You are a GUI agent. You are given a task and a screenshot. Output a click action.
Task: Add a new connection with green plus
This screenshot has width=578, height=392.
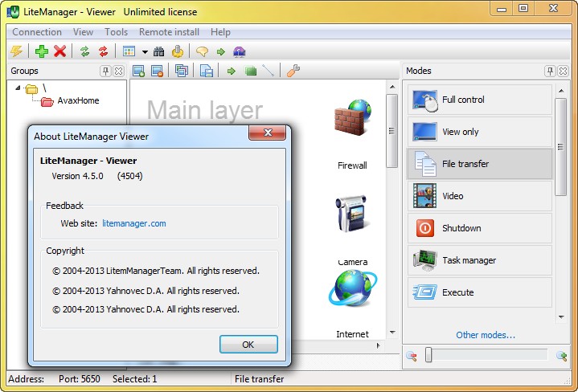point(42,51)
